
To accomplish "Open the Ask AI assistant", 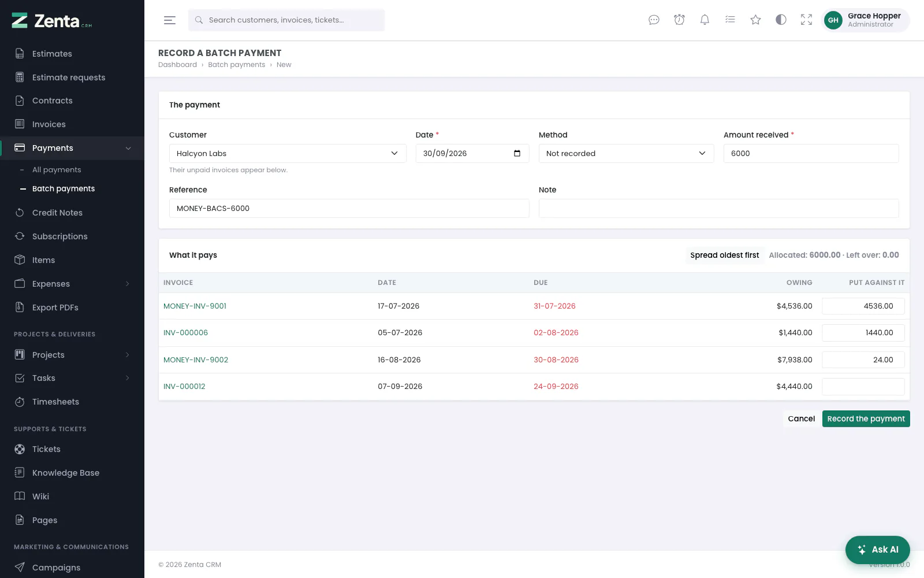I will pyautogui.click(x=877, y=550).
